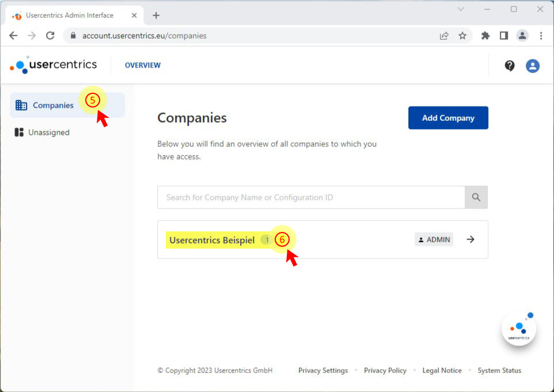Open the Privacy Policy footer link
The image size is (554, 392).
point(385,371)
